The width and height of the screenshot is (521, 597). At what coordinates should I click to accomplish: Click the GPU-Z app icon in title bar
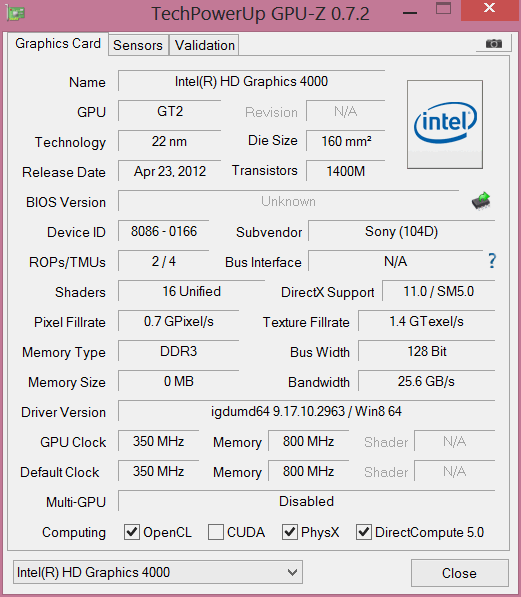coord(16,14)
